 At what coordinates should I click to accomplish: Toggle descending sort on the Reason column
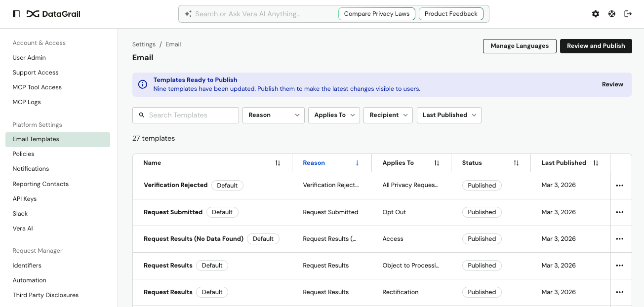[357, 163]
